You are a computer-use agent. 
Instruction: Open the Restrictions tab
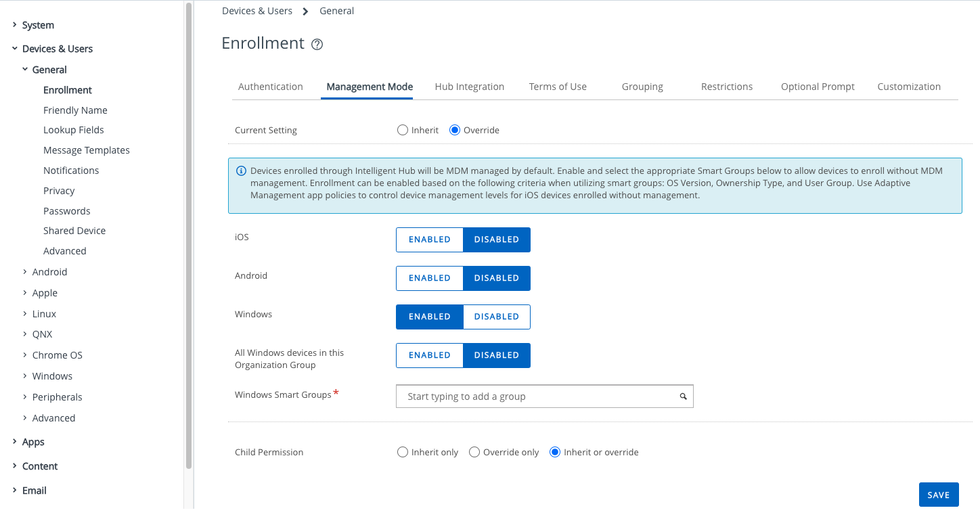coord(726,87)
